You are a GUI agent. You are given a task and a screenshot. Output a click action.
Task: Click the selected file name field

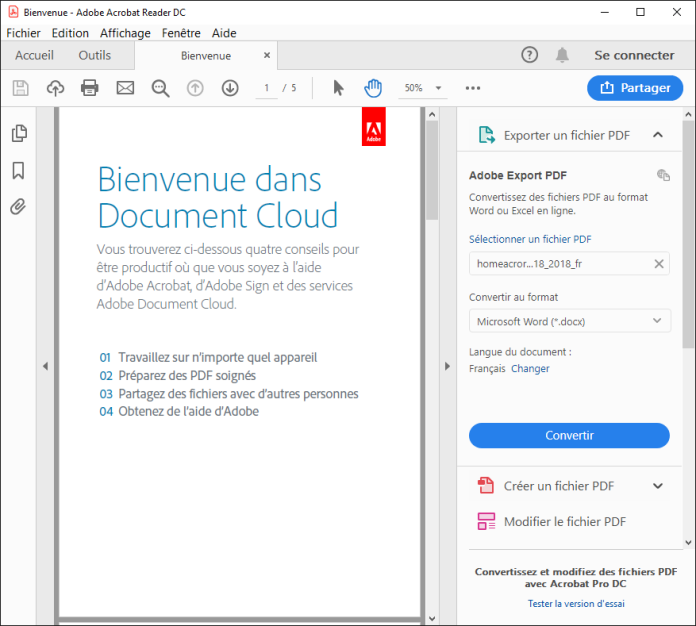pos(569,264)
